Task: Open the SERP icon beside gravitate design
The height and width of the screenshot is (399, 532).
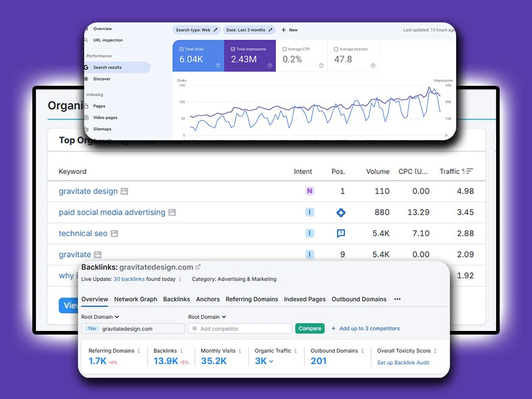Action: coord(124,191)
